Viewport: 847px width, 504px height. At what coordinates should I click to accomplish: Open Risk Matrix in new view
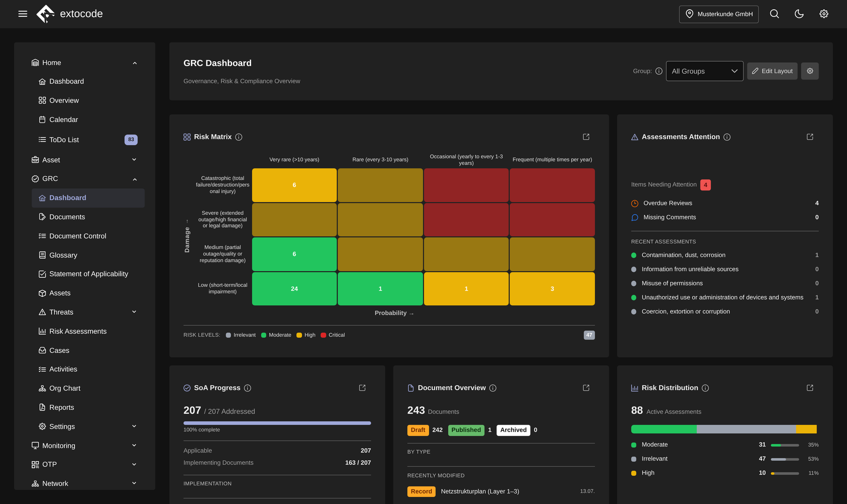point(586,137)
